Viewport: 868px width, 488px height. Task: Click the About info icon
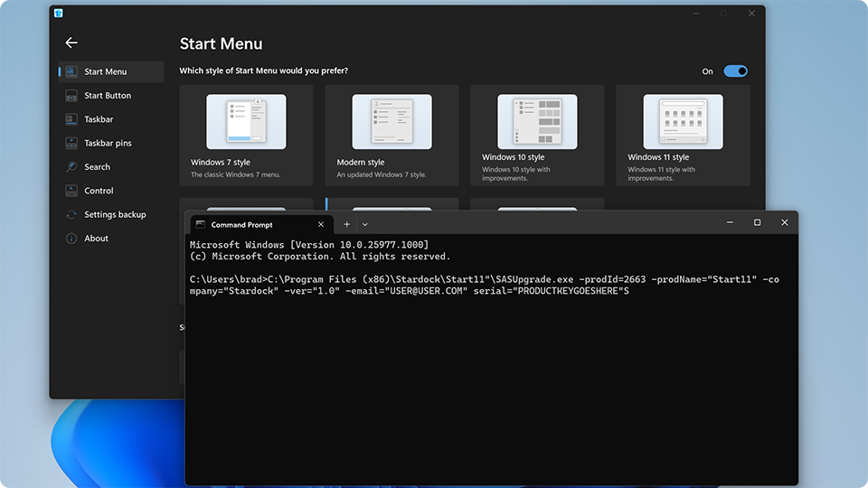[x=71, y=238]
